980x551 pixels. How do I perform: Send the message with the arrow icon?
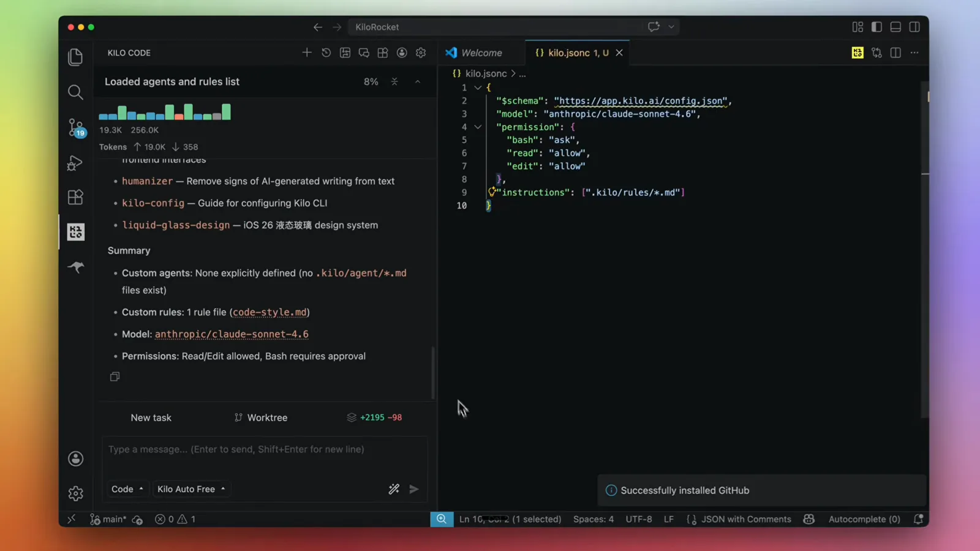(414, 489)
